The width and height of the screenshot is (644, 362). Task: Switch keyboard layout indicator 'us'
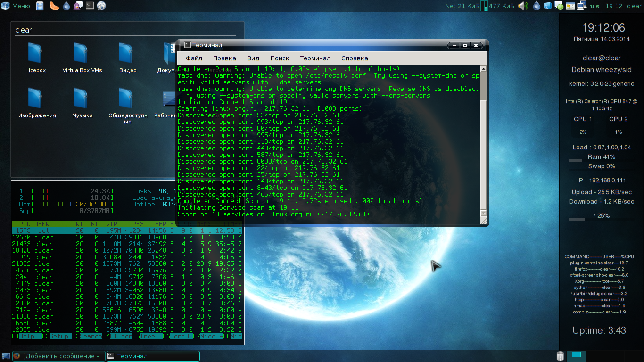tap(595, 6)
